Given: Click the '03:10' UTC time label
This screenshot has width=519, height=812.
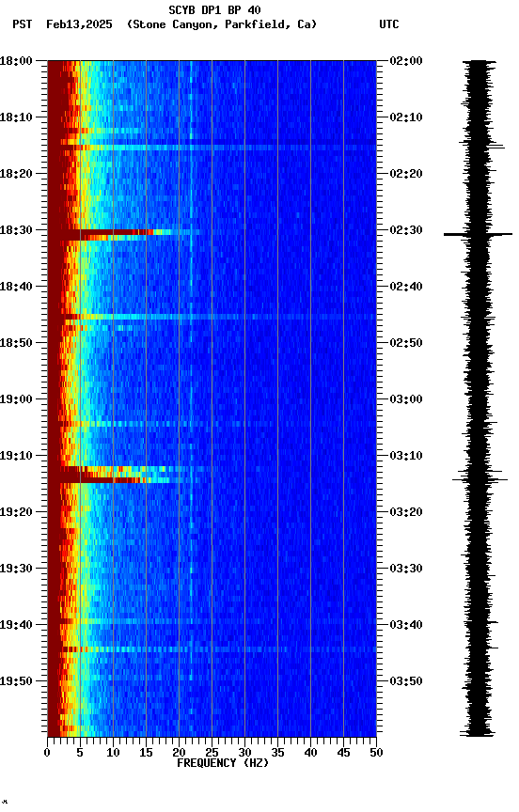Looking at the screenshot, I should [406, 456].
